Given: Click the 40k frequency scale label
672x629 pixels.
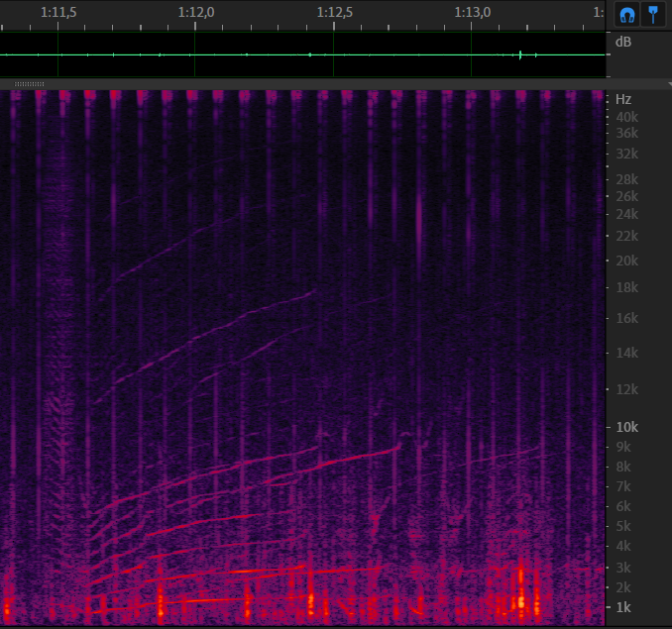Looking at the screenshot, I should (627, 117).
